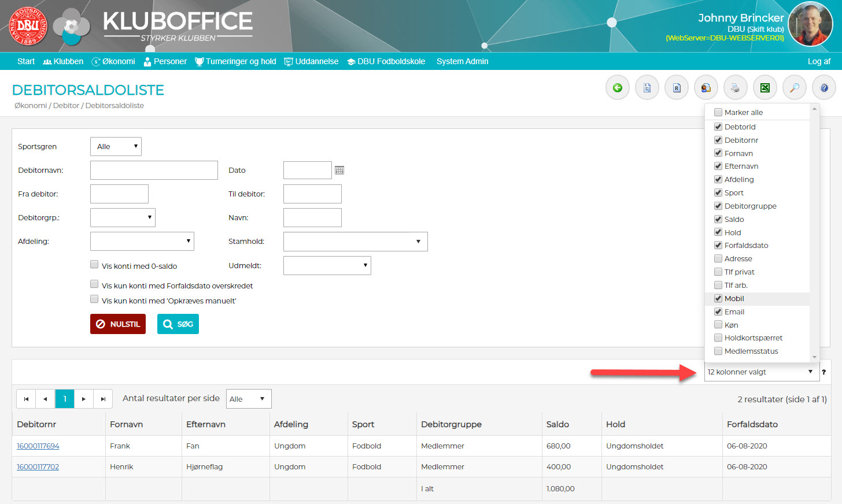Open 'Antal resultater per side' dropdown

[x=249, y=399]
